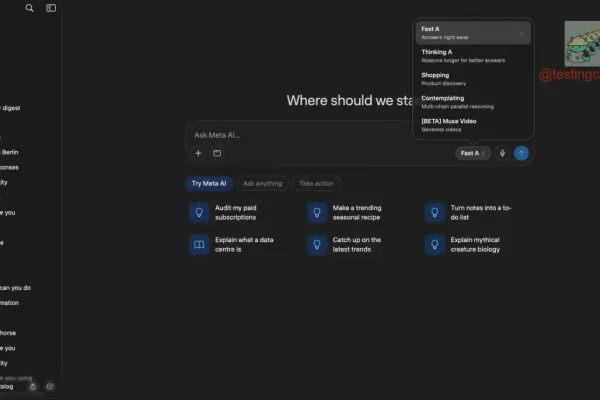Click the bag-shaped icon at the sidebar bottom
This screenshot has height=400, width=600.
click(33, 387)
